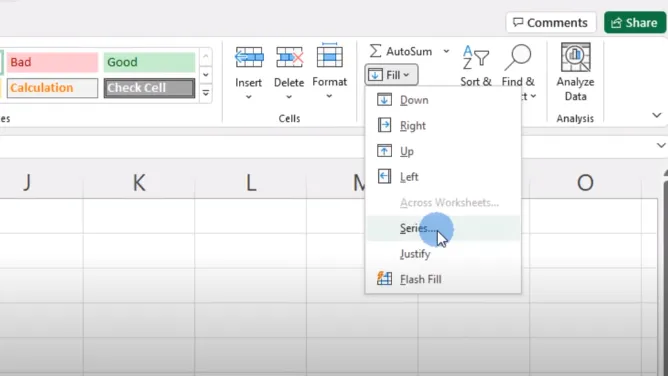Apply the Bad cell style

point(52,62)
